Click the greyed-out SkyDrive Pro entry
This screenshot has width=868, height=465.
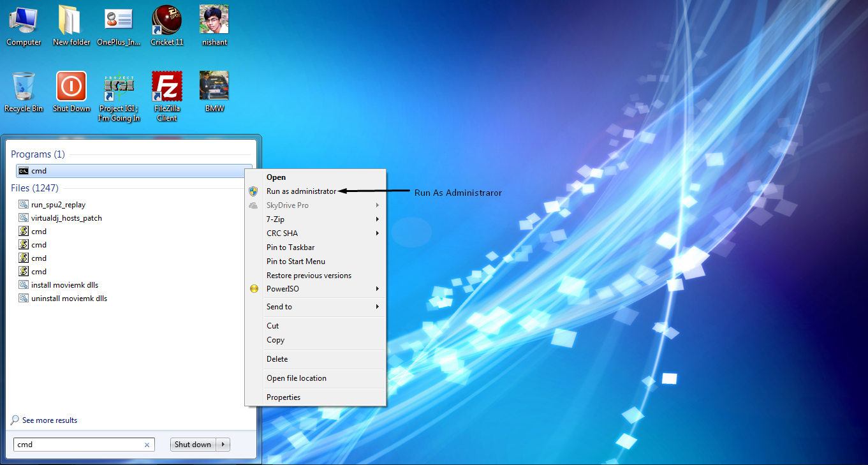tap(316, 205)
